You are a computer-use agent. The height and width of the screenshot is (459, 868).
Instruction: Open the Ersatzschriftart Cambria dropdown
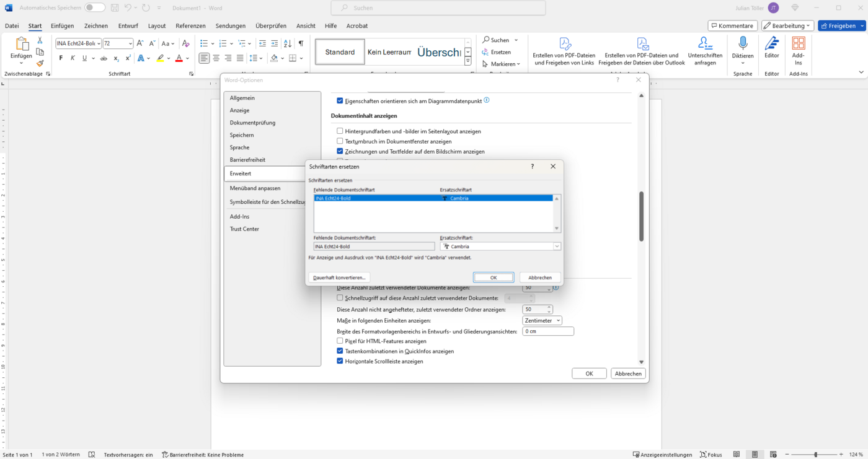click(557, 247)
